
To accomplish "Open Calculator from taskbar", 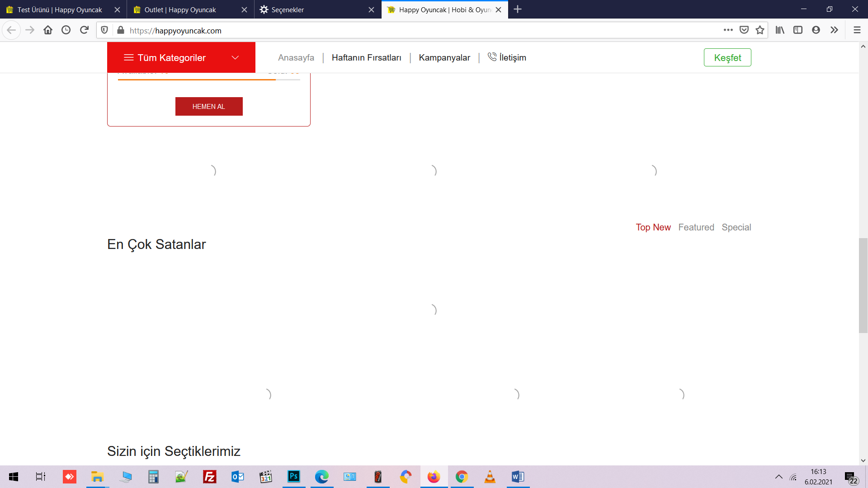I will point(153,477).
